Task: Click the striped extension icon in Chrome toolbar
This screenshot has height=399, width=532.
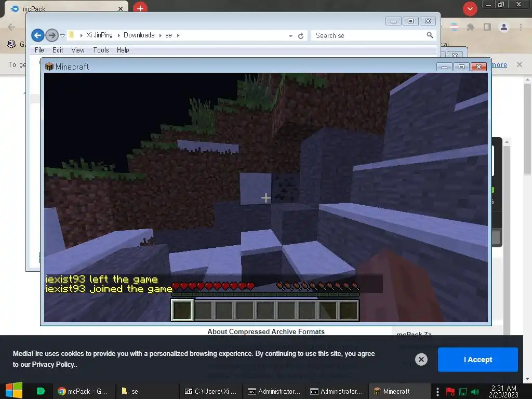Action: 454,27
